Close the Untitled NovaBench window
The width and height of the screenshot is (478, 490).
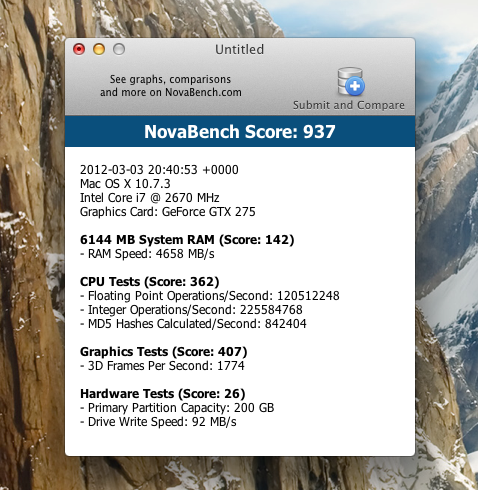point(79,49)
